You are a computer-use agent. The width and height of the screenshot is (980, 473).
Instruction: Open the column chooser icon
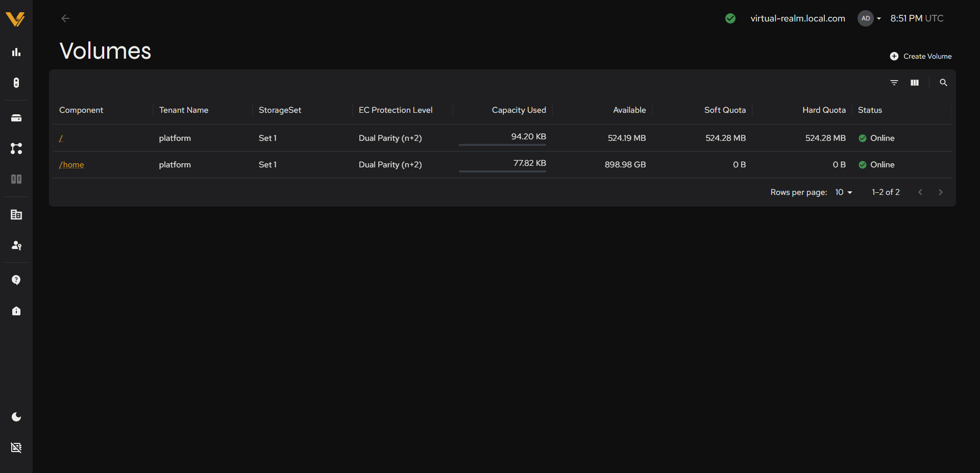(915, 83)
